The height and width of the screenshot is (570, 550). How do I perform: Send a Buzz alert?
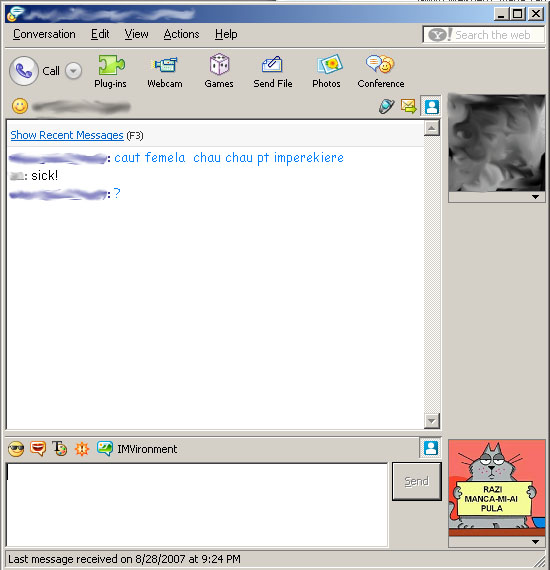[x=82, y=449]
